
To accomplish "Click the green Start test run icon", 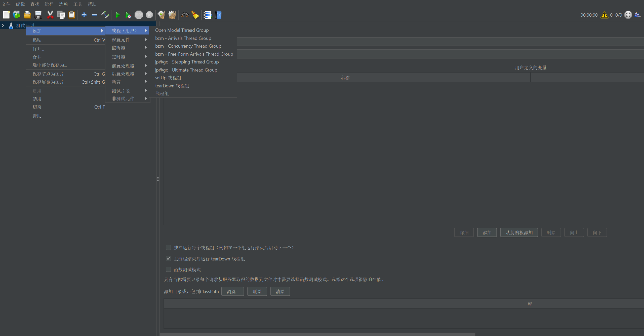I will point(117,15).
